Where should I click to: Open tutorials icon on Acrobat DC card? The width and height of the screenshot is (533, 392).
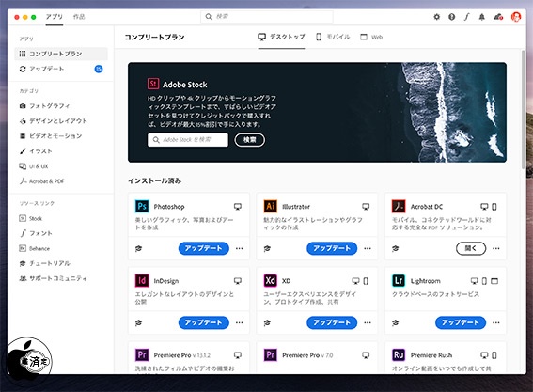click(x=395, y=248)
